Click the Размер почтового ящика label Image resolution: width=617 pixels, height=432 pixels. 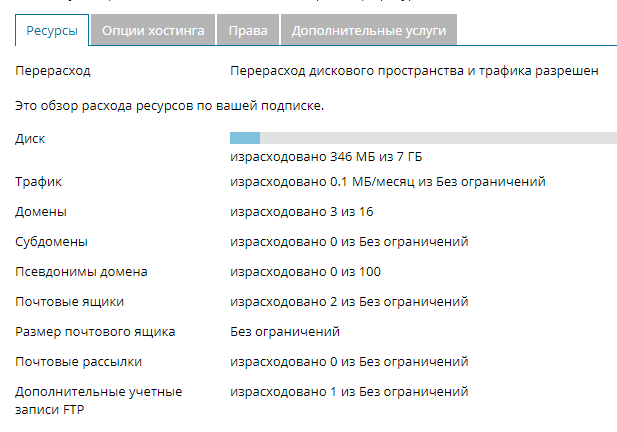[95, 332]
